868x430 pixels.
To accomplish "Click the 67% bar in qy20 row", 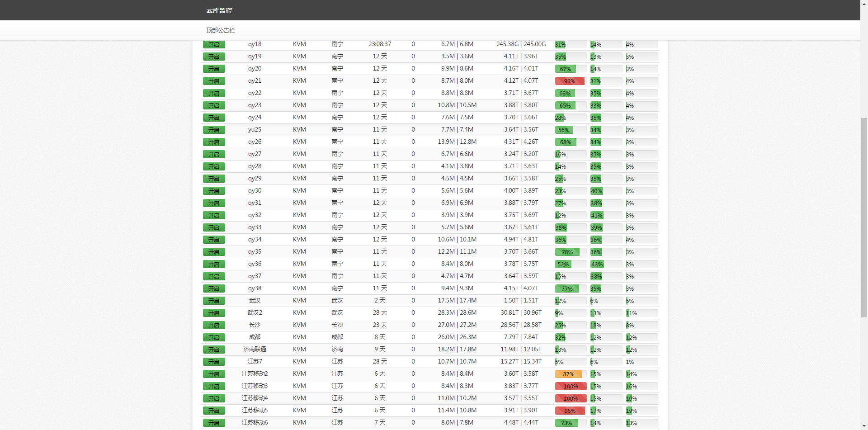I will tap(566, 69).
